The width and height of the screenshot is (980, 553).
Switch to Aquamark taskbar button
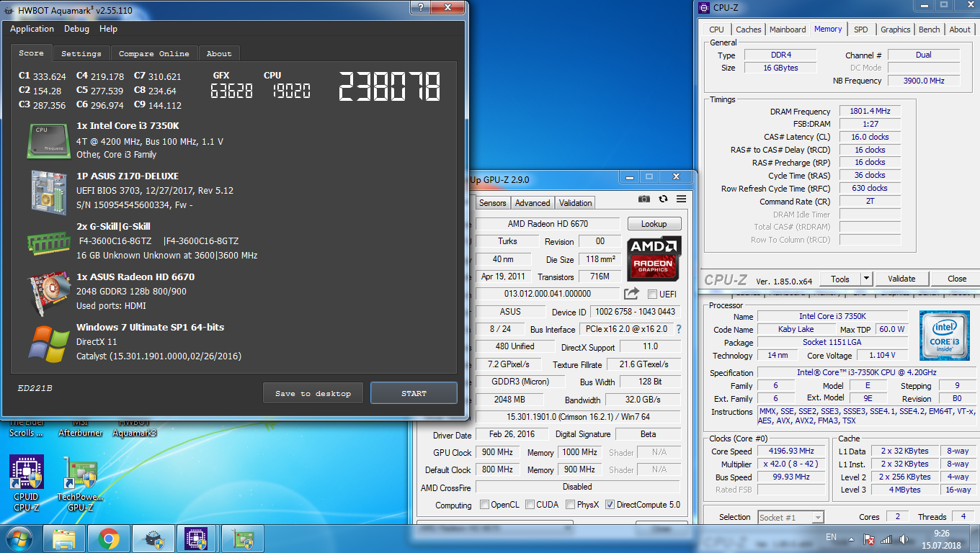click(x=153, y=538)
